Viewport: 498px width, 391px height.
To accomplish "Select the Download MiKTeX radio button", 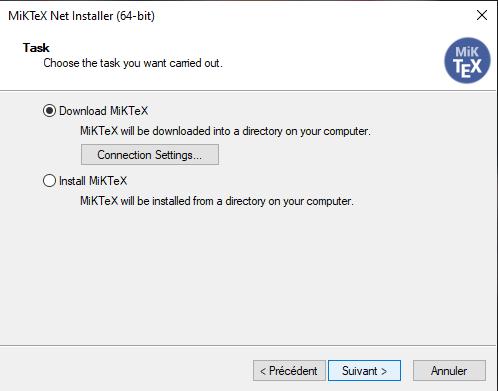I will 49,111.
